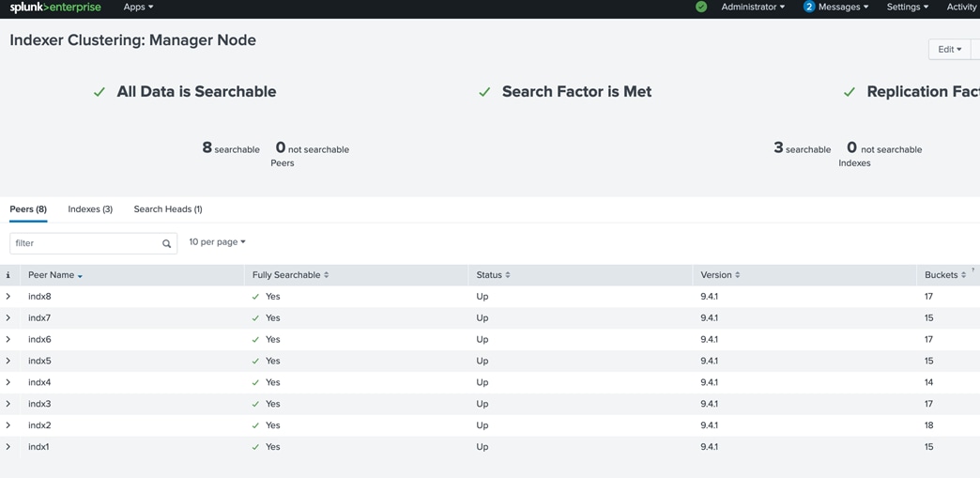This screenshot has height=478, width=980.
Task: Open the Activity menu
Action: 962,7
